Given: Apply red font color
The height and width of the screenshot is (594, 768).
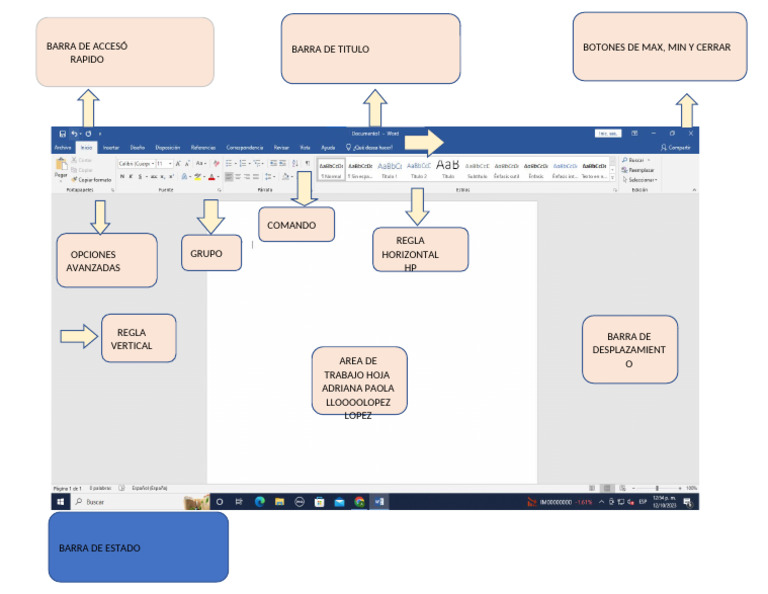Looking at the screenshot, I should tap(212, 176).
